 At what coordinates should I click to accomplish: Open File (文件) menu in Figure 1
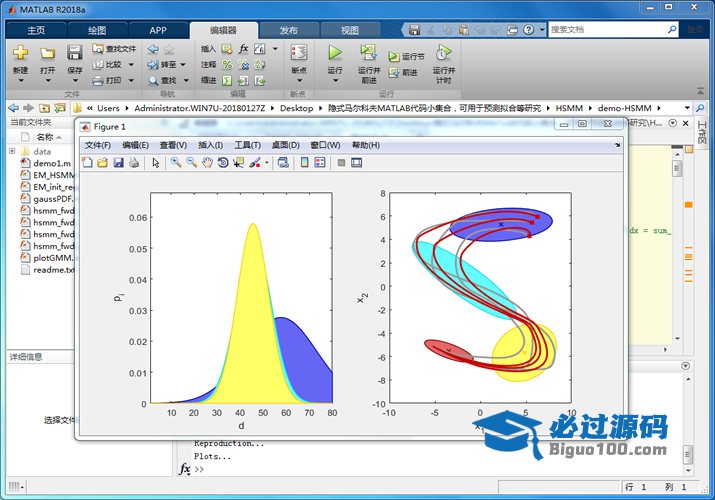(98, 145)
